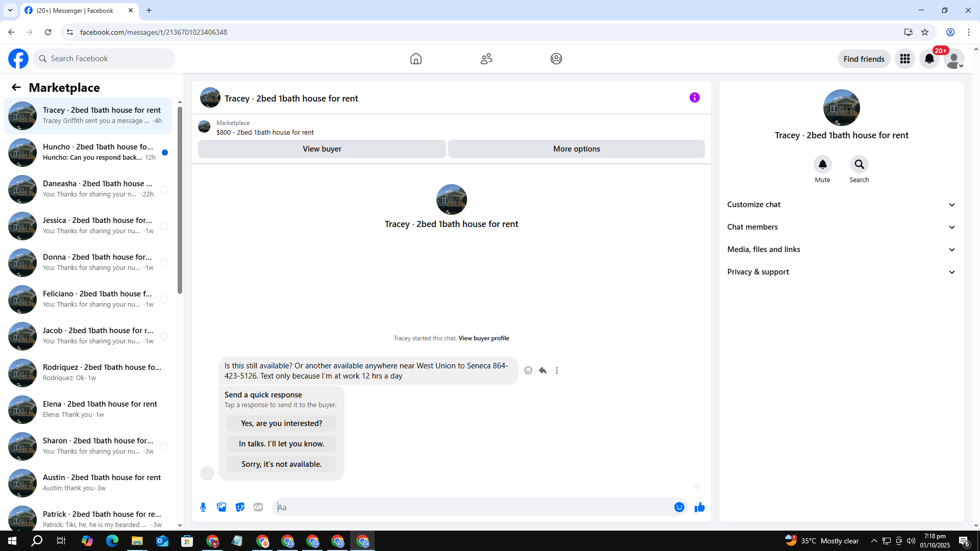The width and height of the screenshot is (980, 551).
Task: Send a thumbs-up like
Action: (700, 507)
